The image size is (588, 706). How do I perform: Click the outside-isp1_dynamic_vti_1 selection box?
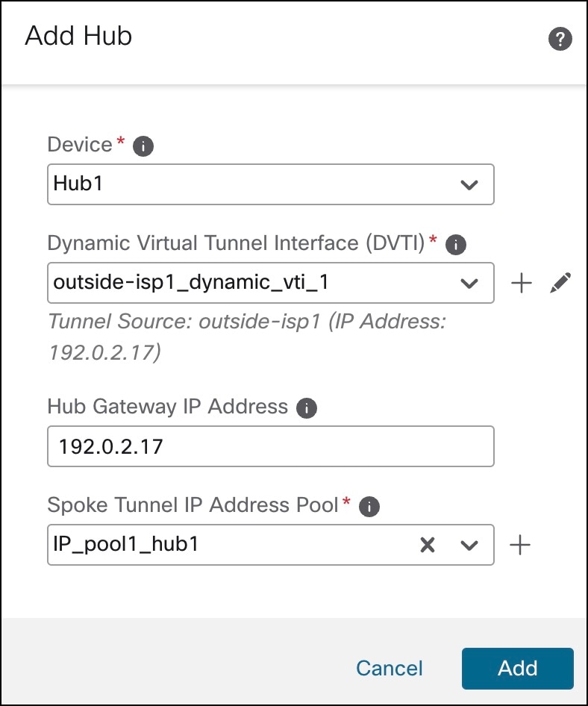tap(224, 283)
